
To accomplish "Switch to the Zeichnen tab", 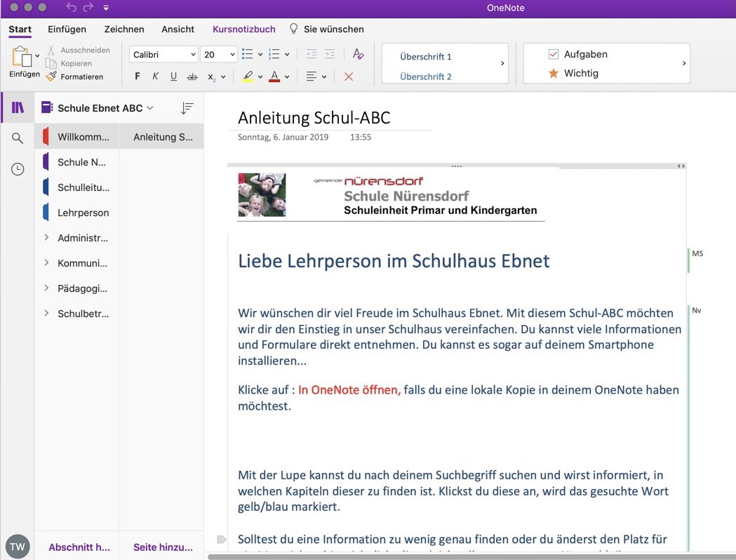I will [124, 29].
